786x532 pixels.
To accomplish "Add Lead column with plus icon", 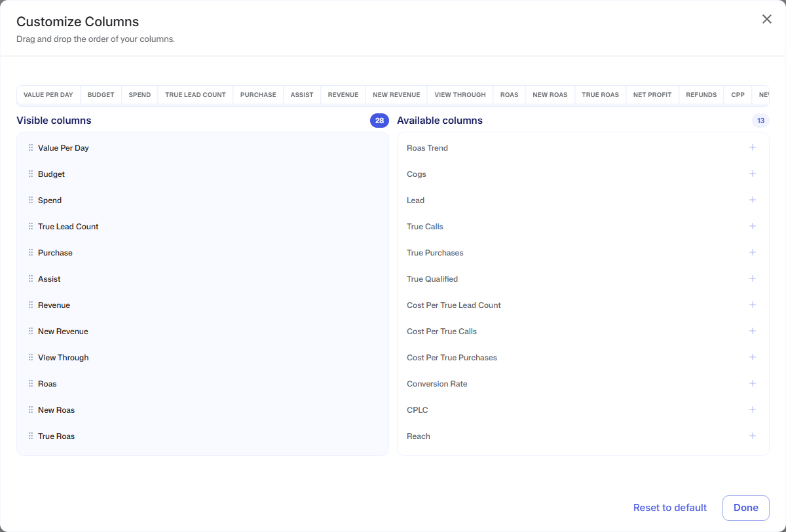I will click(x=753, y=200).
